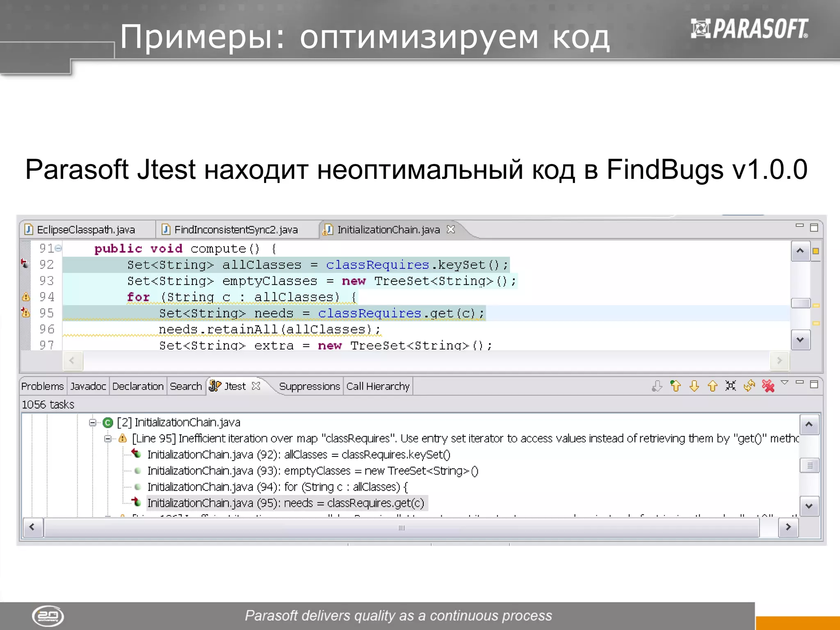Click the end-point icon for trace row (95)
Screen dimensions: 840x630
point(136,502)
